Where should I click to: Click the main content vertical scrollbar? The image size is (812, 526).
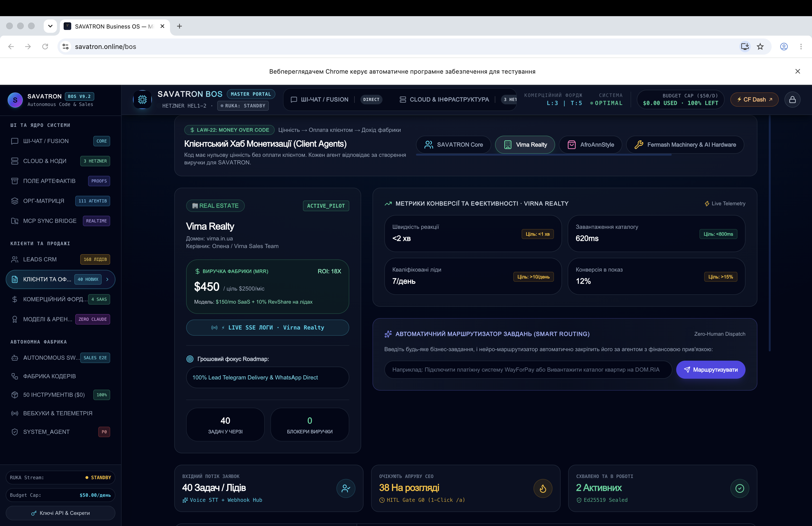pos(769,234)
